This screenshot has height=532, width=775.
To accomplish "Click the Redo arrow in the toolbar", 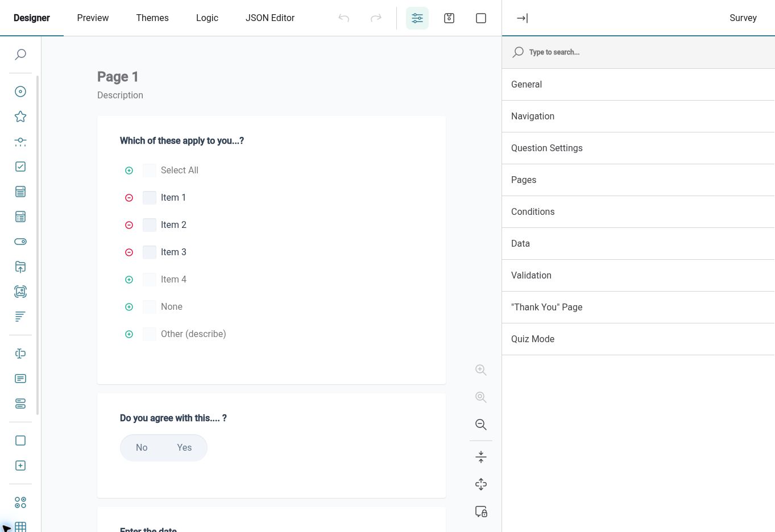I will (376, 18).
